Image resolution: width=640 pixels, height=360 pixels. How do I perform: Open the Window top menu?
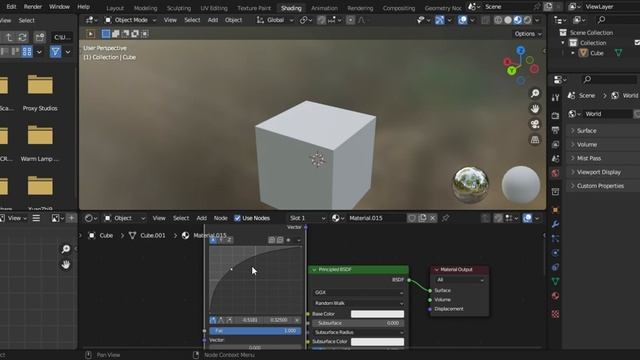[x=59, y=7]
